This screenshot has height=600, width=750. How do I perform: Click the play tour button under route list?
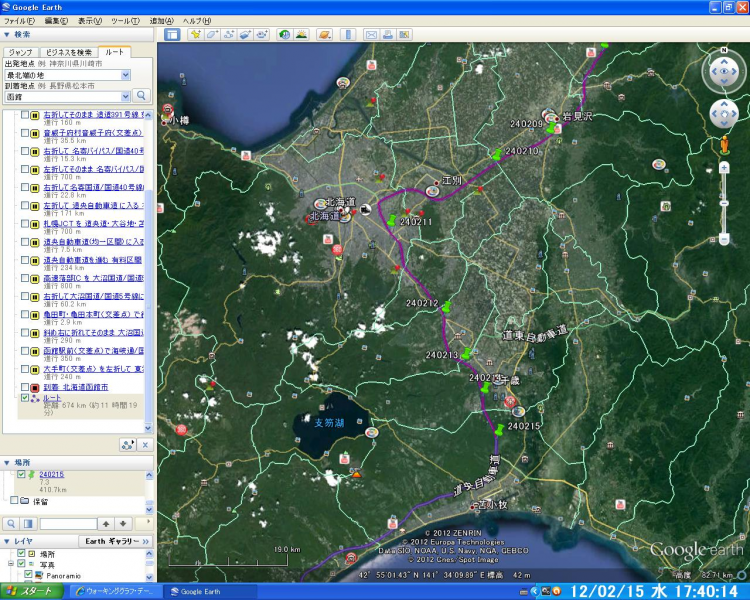pyautogui.click(x=128, y=445)
